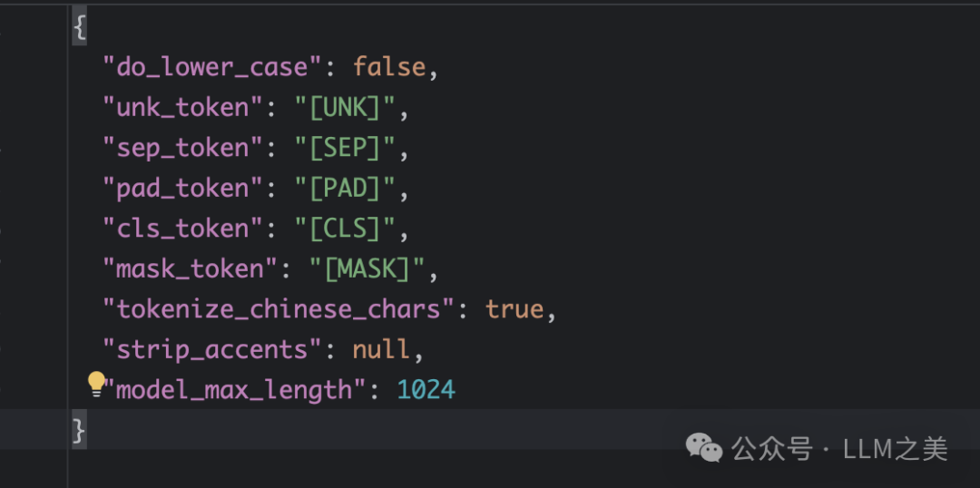Screen dimensions: 980x488
Task: Click the false value after do_lower_case
Action: point(389,68)
